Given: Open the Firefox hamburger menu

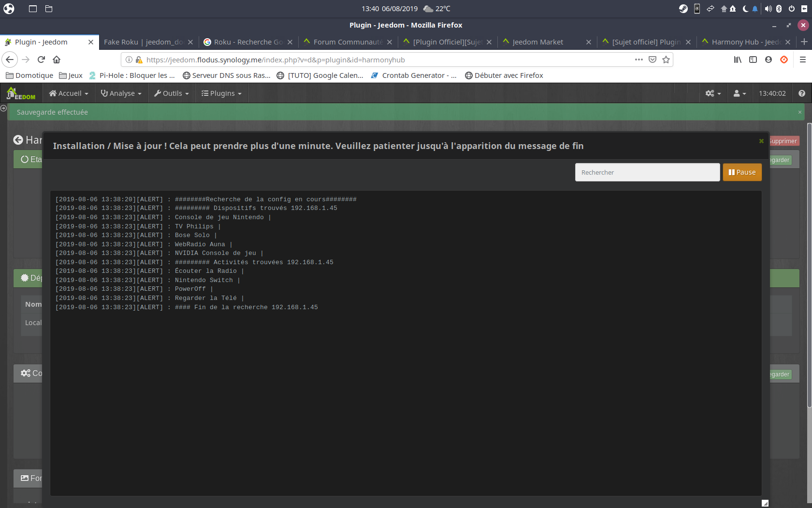Looking at the screenshot, I should (803, 60).
